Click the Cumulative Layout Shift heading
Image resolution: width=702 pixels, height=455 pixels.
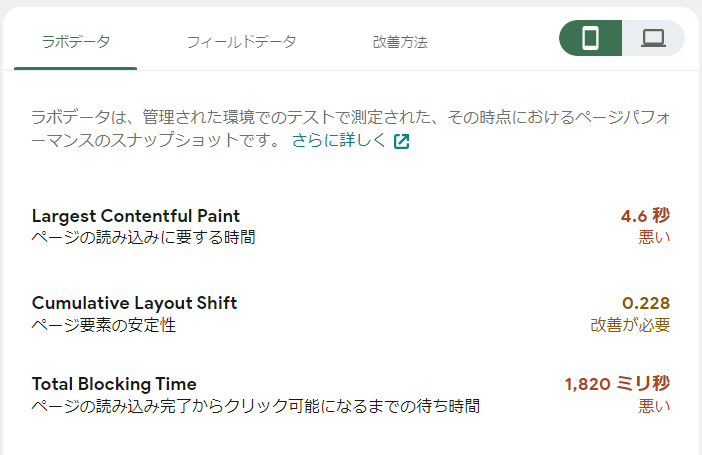coord(134,303)
